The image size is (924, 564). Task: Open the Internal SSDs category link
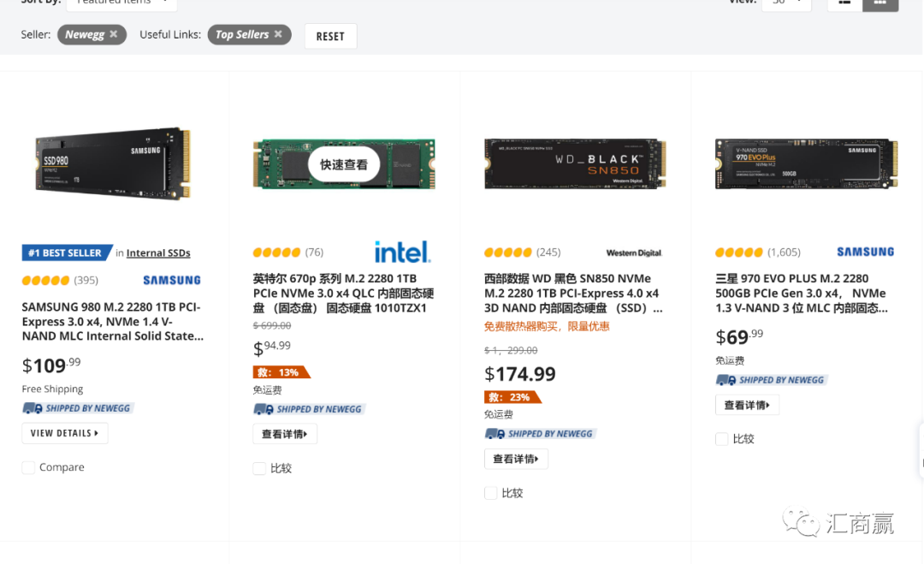158,253
